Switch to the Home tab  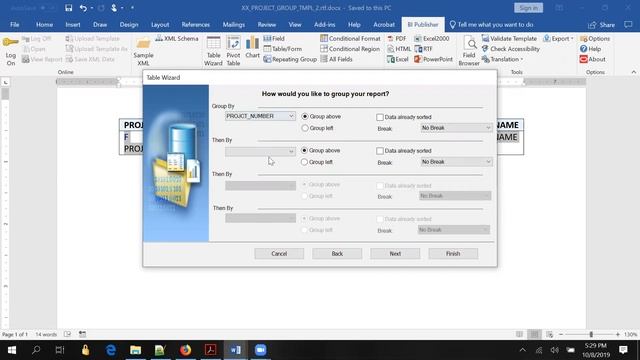44,24
